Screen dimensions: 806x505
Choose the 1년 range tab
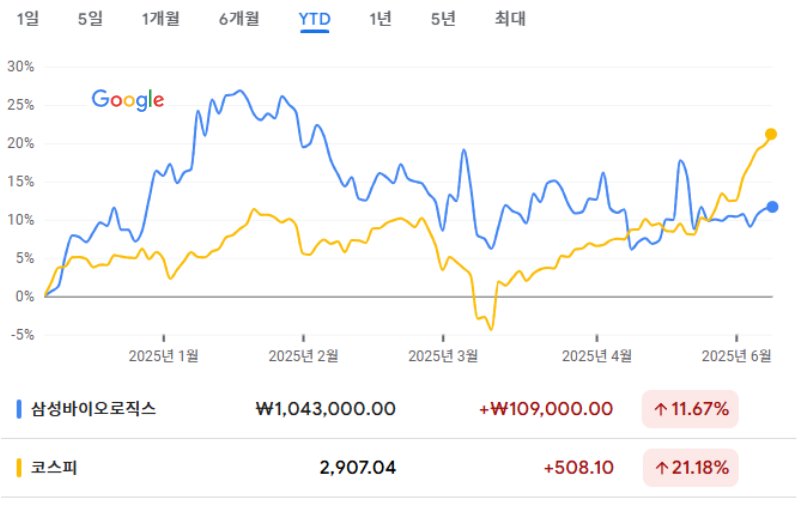tap(380, 19)
